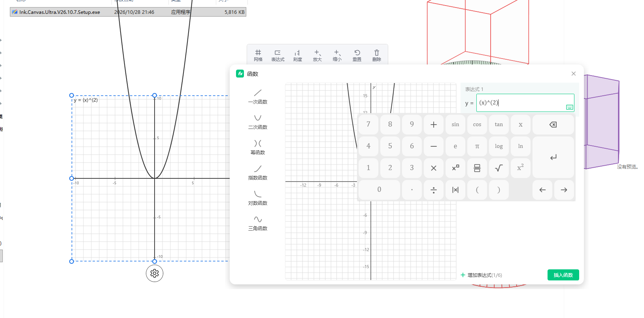
Task: Click the 刻度 scale icon
Action: click(298, 55)
